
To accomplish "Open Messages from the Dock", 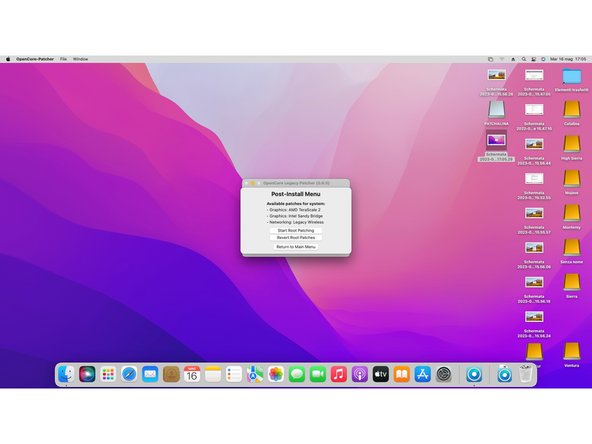I will tap(297, 374).
